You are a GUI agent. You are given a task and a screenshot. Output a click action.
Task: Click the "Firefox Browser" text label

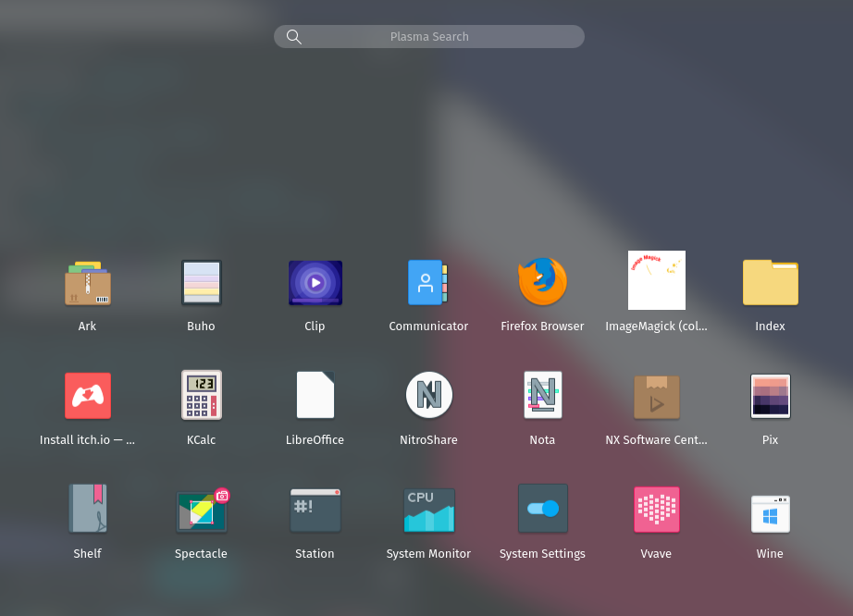(x=542, y=326)
